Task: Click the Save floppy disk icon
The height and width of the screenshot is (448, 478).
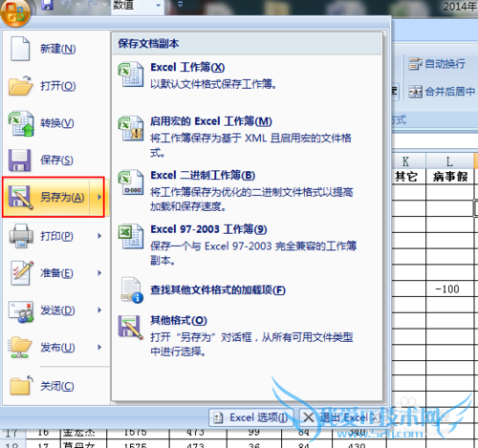Action: tap(20, 160)
